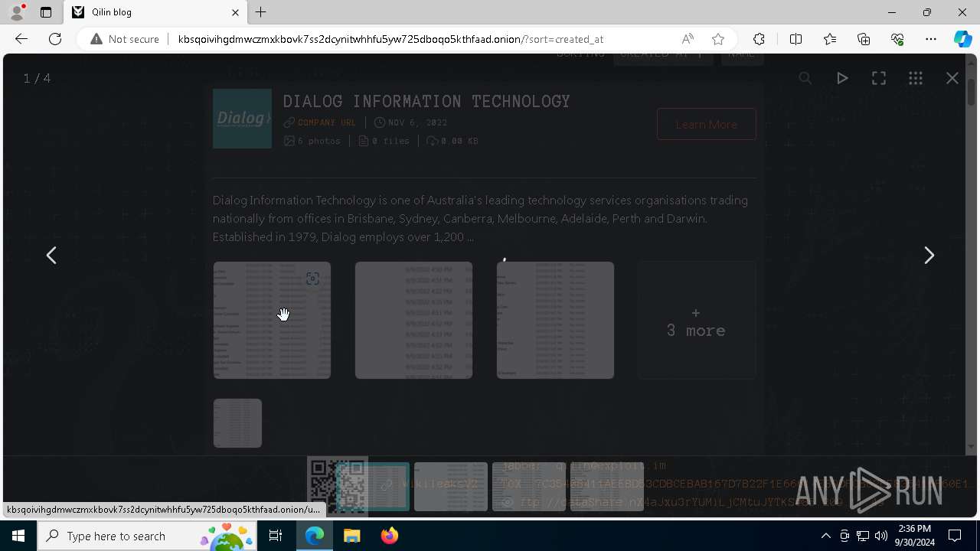
Task: Toggle the gallery thumbnails grid
Action: (x=916, y=78)
